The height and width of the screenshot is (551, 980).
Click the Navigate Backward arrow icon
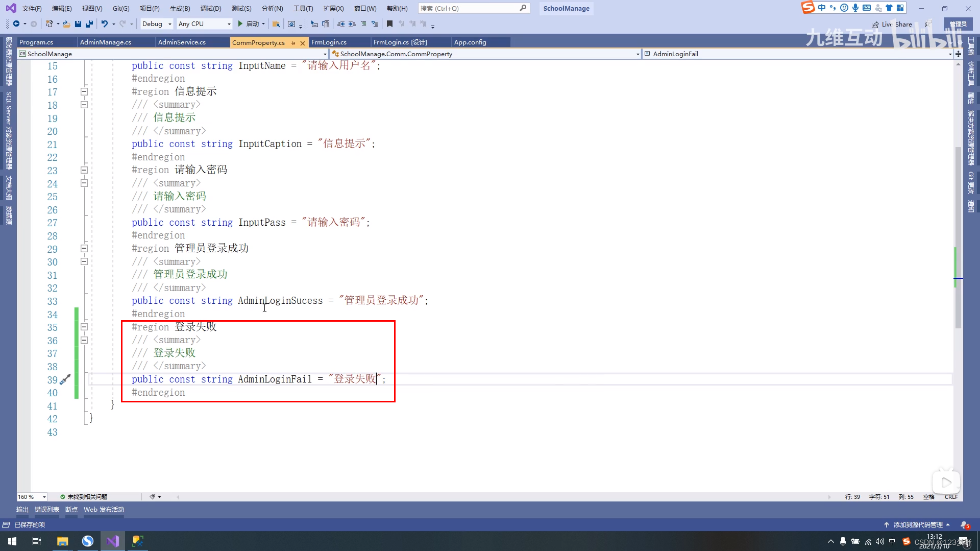[x=16, y=24]
